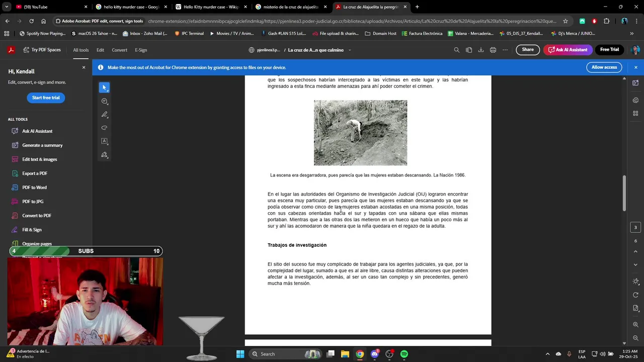The height and width of the screenshot is (362, 644).
Task: Open Chrome extensions puzzle icon
Action: pyautogui.click(x=606, y=21)
